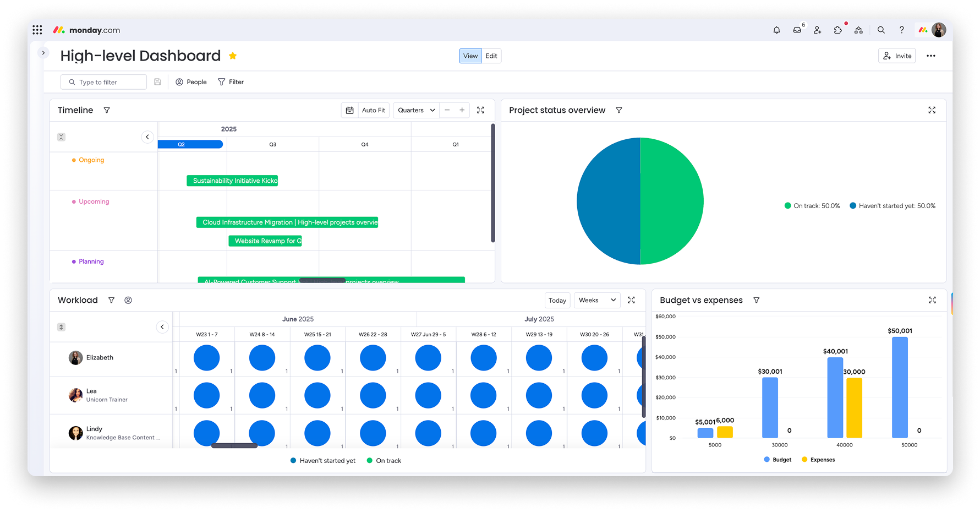The width and height of the screenshot is (980, 512).
Task: Open the Workload person settings icon
Action: (128, 300)
